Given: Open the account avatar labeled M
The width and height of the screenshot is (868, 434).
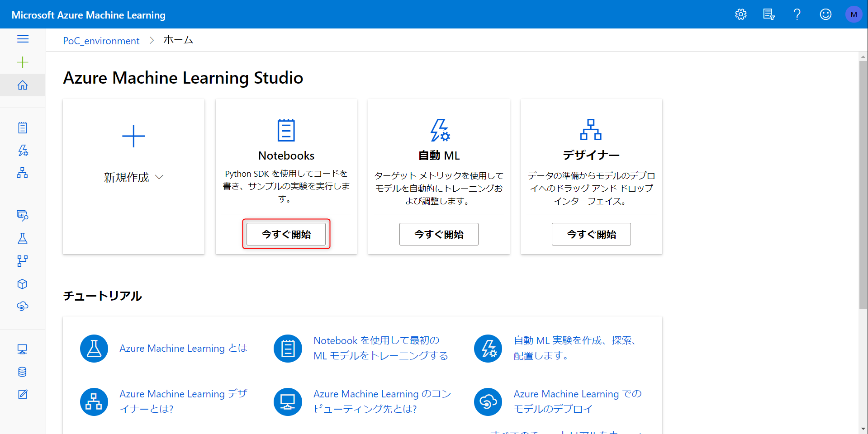Looking at the screenshot, I should (854, 14).
